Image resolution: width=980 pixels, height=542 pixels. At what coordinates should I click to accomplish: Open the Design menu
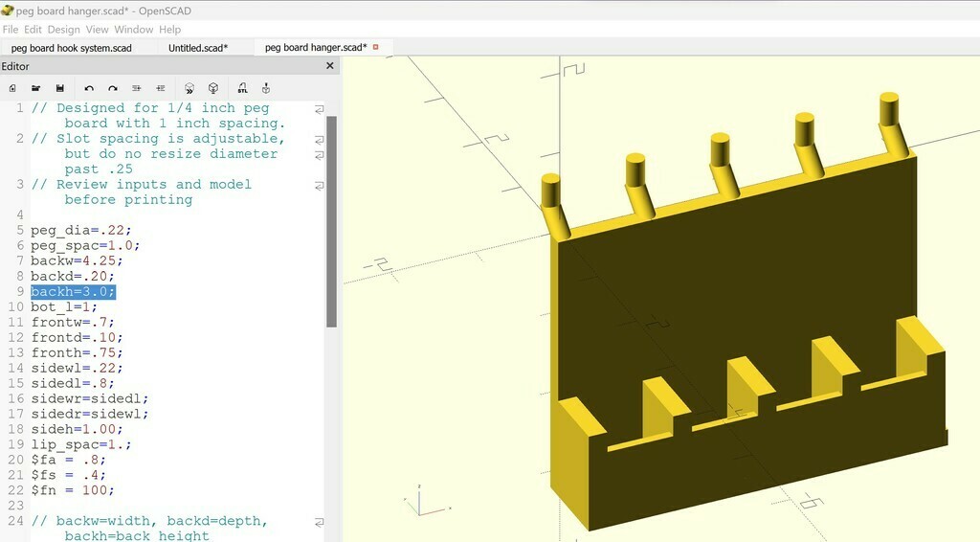[x=64, y=30]
